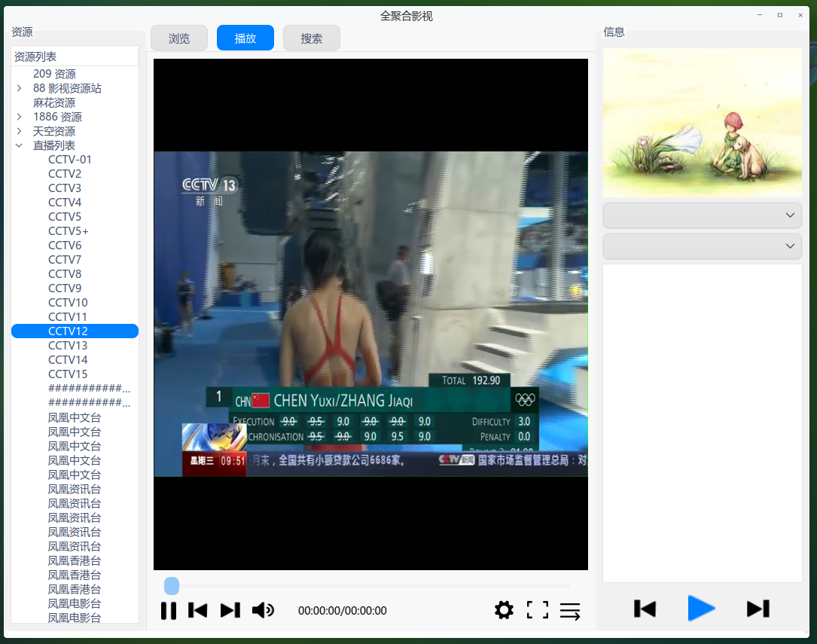Select channel CCTV11
Screen dimensions: 817x644
click(x=68, y=317)
